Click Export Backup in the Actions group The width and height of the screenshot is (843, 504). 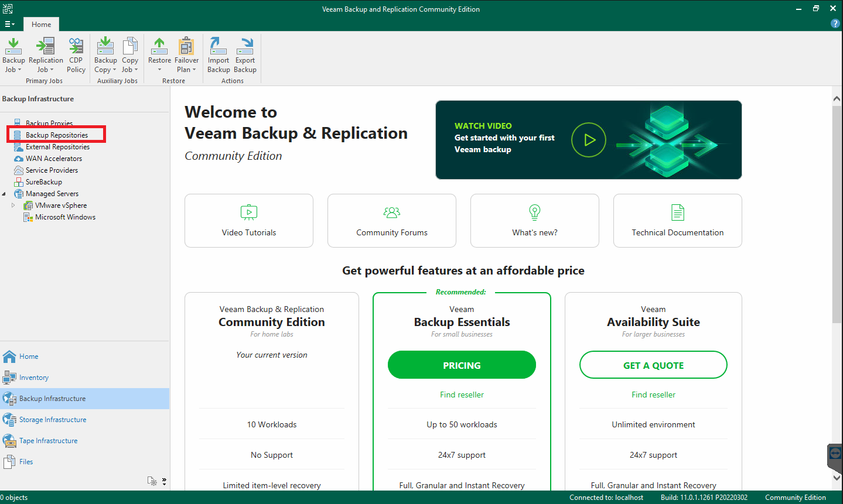(245, 55)
